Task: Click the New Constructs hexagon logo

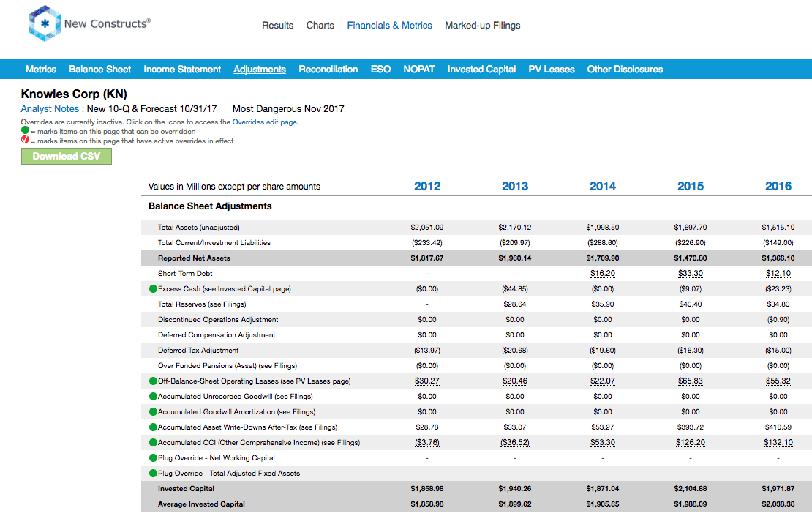Action: pos(45,23)
